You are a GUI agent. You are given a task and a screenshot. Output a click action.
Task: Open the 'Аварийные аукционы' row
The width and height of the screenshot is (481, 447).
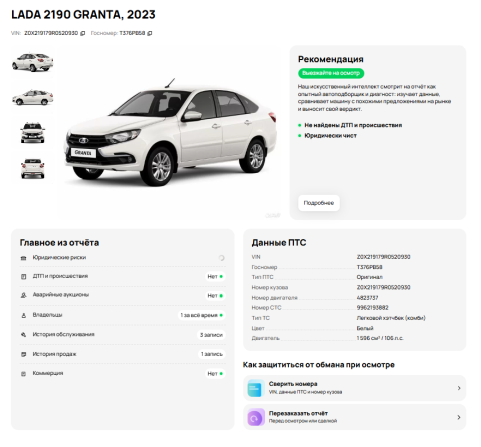point(123,295)
